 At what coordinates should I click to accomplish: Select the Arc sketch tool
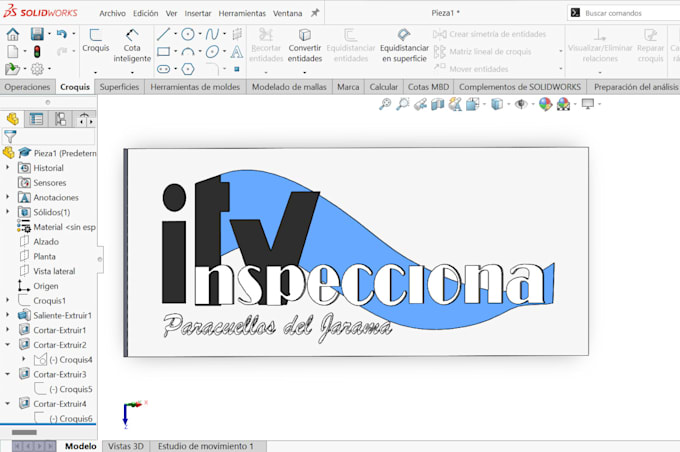pyautogui.click(x=188, y=52)
